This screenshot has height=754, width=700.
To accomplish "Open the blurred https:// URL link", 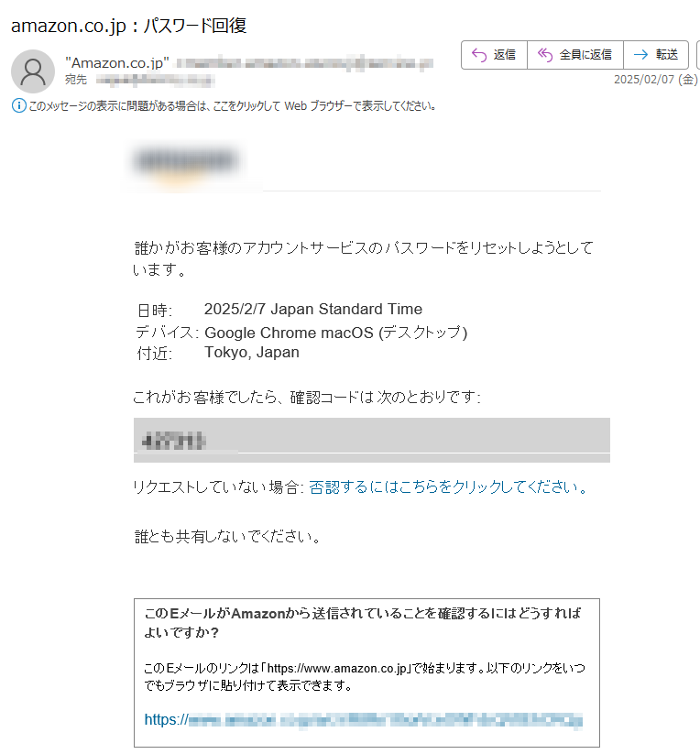I will 364,720.
